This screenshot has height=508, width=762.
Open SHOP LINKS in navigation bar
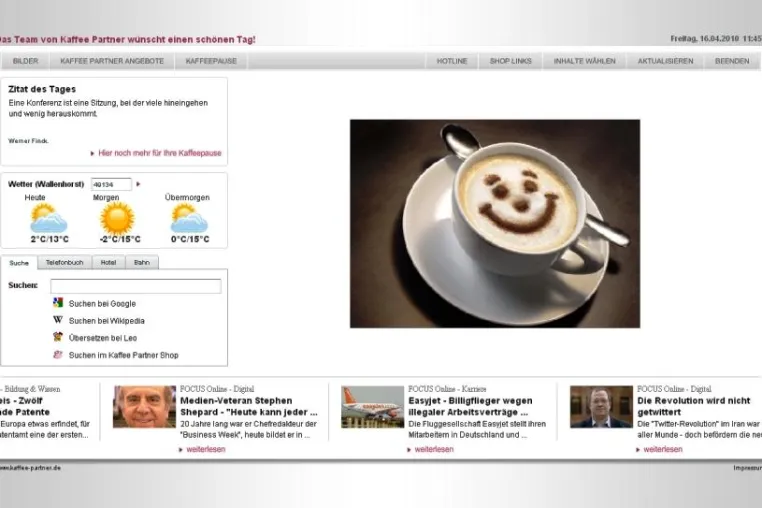(x=510, y=61)
